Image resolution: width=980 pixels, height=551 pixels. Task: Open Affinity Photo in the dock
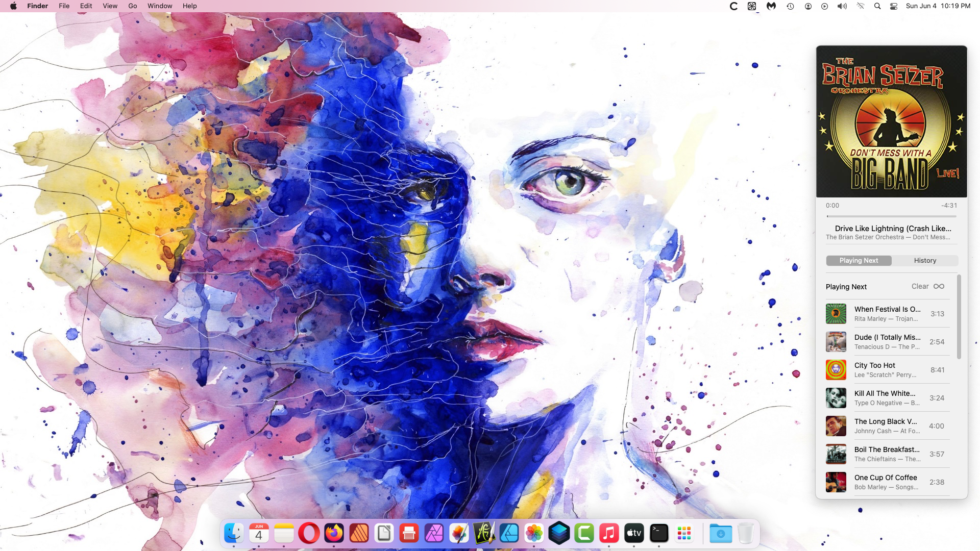[x=434, y=534]
